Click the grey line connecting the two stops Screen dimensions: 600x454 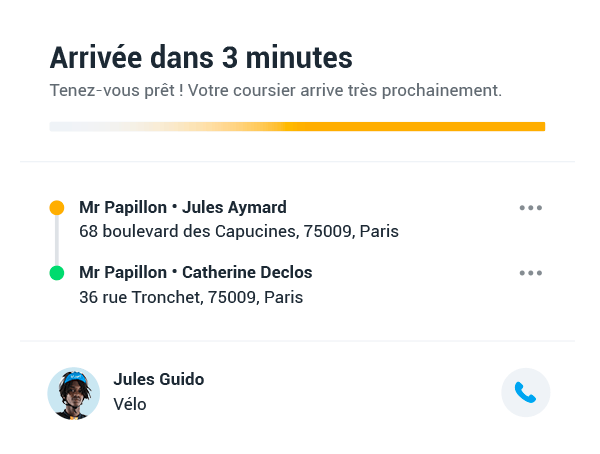click(57, 240)
